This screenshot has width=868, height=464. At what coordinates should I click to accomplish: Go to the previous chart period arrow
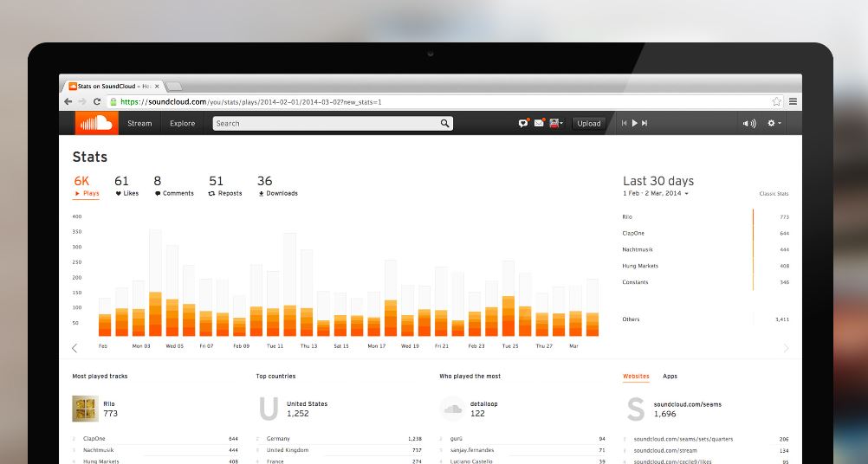[74, 348]
